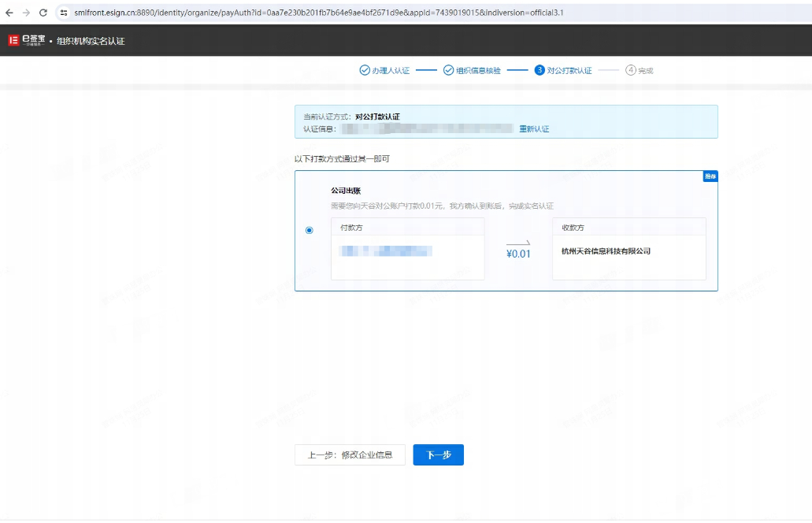The height and width of the screenshot is (523, 812).
Task: Click the e签宝 logo in the header
Action: [x=27, y=40]
